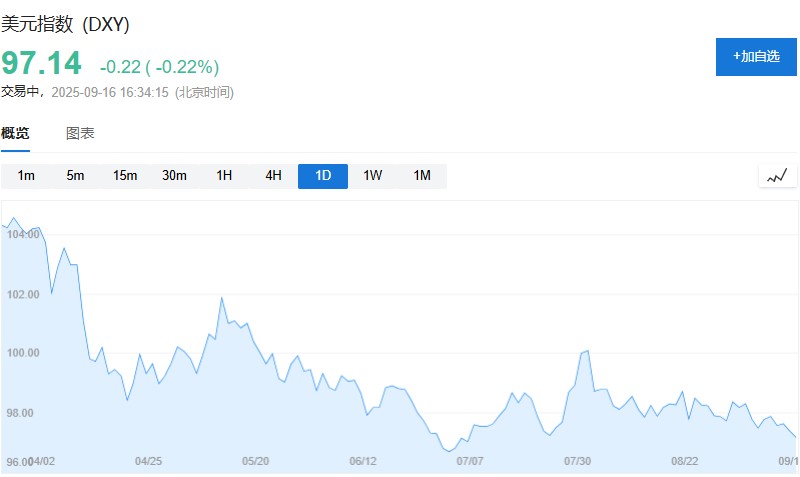The image size is (800, 477).
Task: Pick the 4H interval option
Action: point(273,176)
